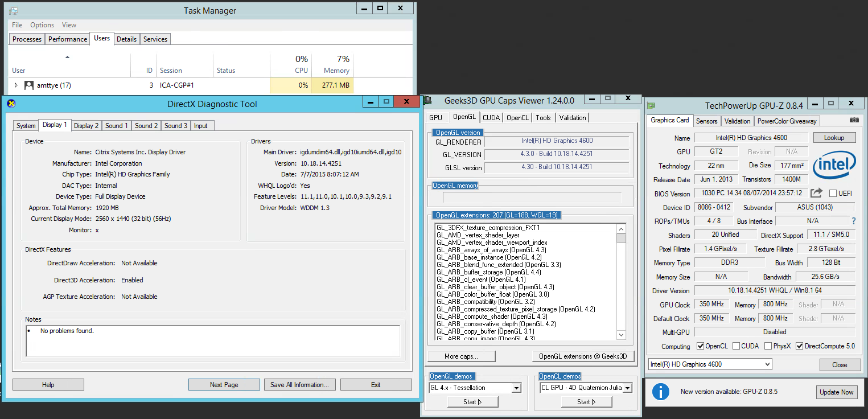The height and width of the screenshot is (419, 868).
Task: Click inside the Notes text box showing No problems found
Action: [x=213, y=340]
